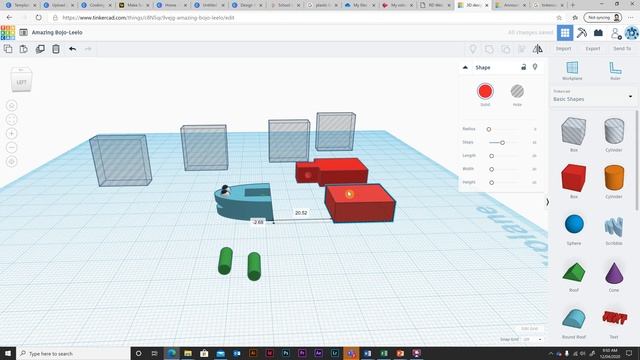Image resolution: width=640 pixels, height=360 pixels.
Task: Click the Duplicate and repeat tool
Action: coord(40,49)
